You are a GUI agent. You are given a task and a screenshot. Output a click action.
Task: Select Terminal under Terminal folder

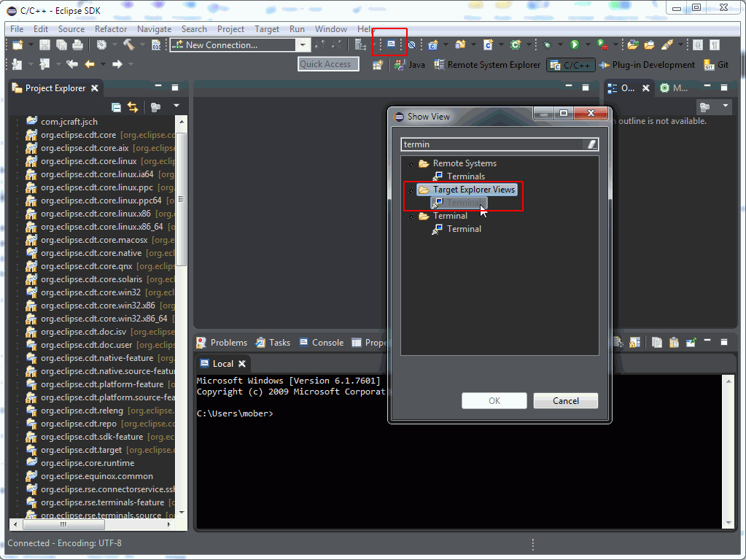pos(457,229)
